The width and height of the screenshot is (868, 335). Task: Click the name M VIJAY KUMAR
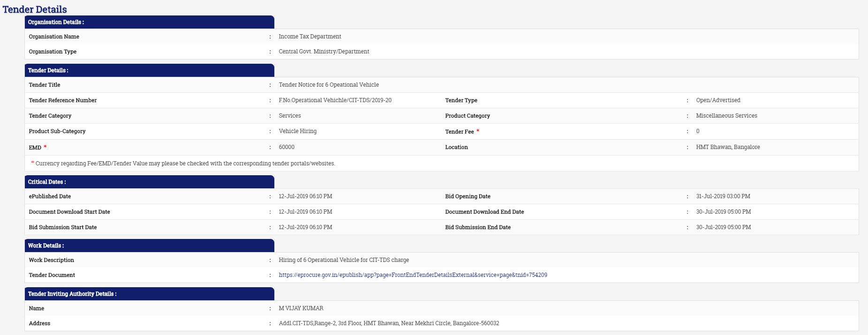[301, 308]
